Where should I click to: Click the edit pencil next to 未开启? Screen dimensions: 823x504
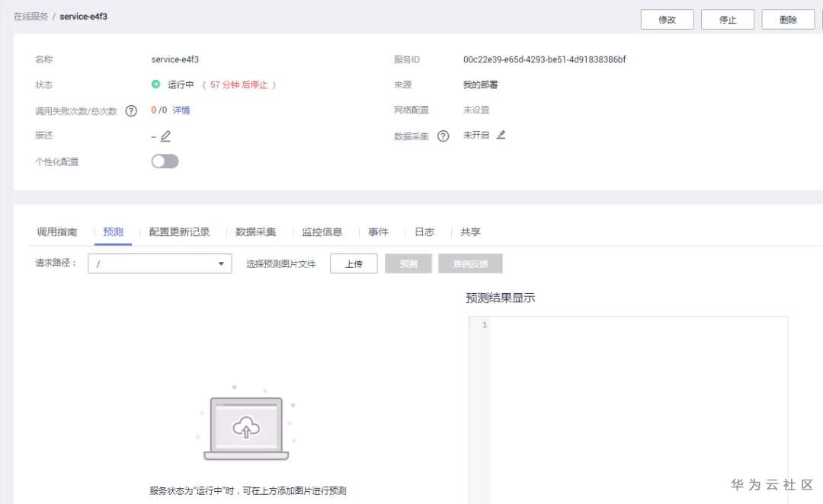pyautogui.click(x=501, y=135)
